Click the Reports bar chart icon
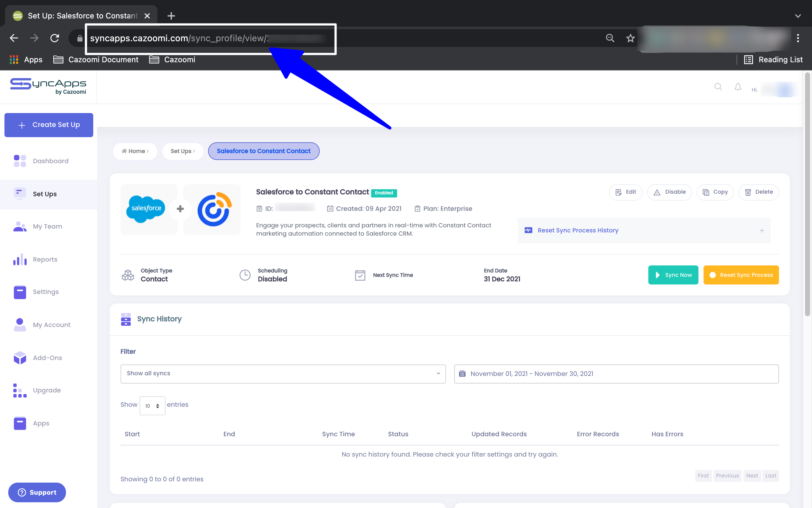812x508 pixels. (20, 259)
